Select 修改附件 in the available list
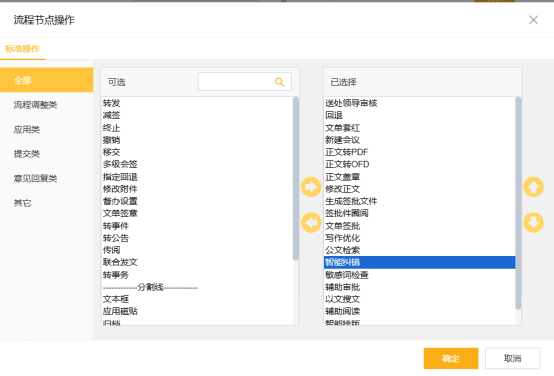 (x=197, y=189)
